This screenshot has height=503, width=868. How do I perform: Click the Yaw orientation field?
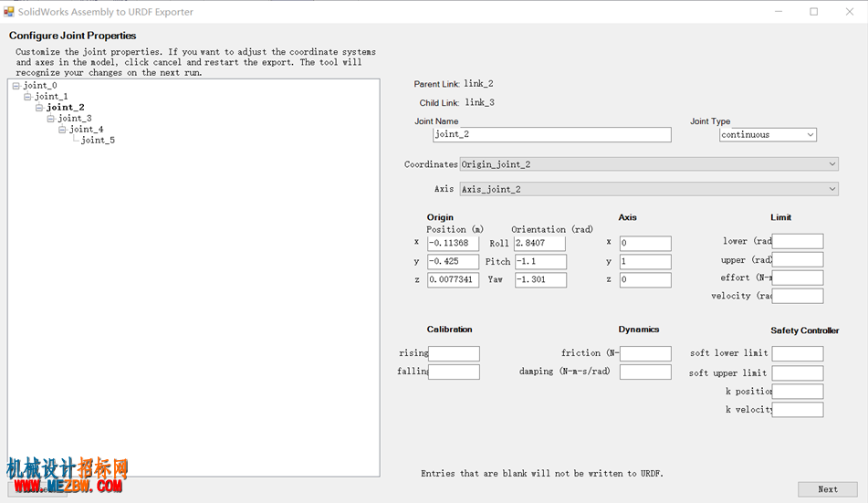click(540, 279)
